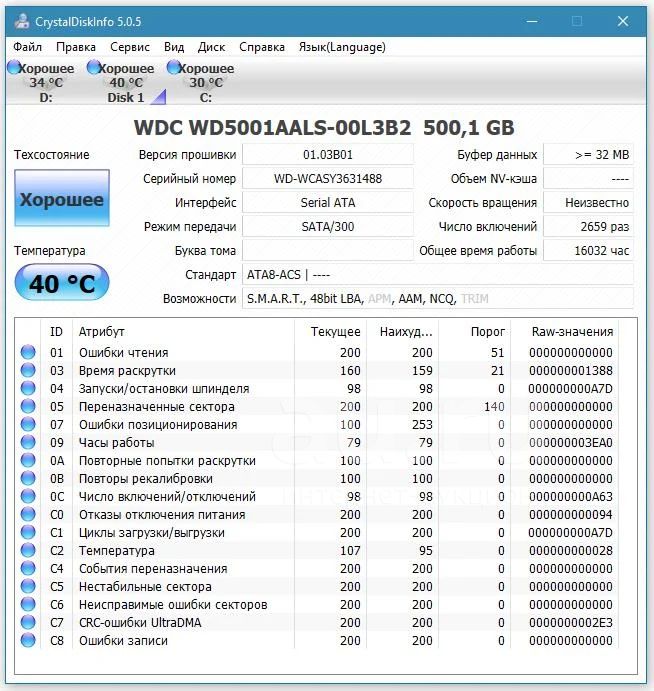Click the empty Буква тома field
The image size is (654, 691).
(327, 250)
